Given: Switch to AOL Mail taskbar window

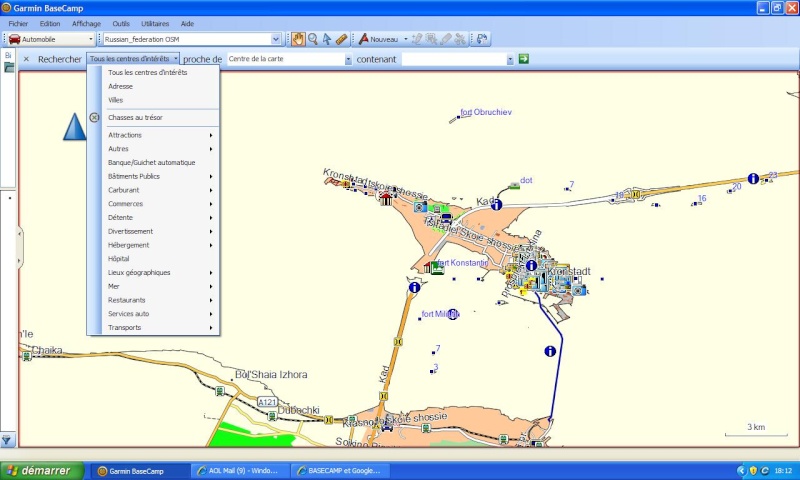Looking at the screenshot, I should (240, 471).
